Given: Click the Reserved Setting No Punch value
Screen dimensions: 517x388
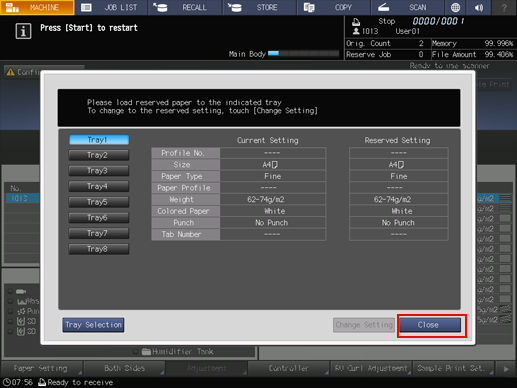Looking at the screenshot, I should point(399,223).
